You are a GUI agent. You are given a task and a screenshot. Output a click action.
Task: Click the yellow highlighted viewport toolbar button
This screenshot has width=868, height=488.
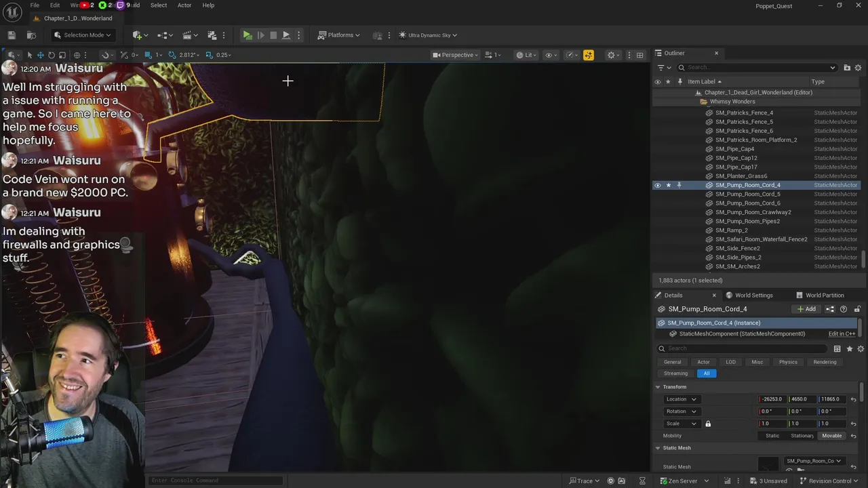(588, 55)
